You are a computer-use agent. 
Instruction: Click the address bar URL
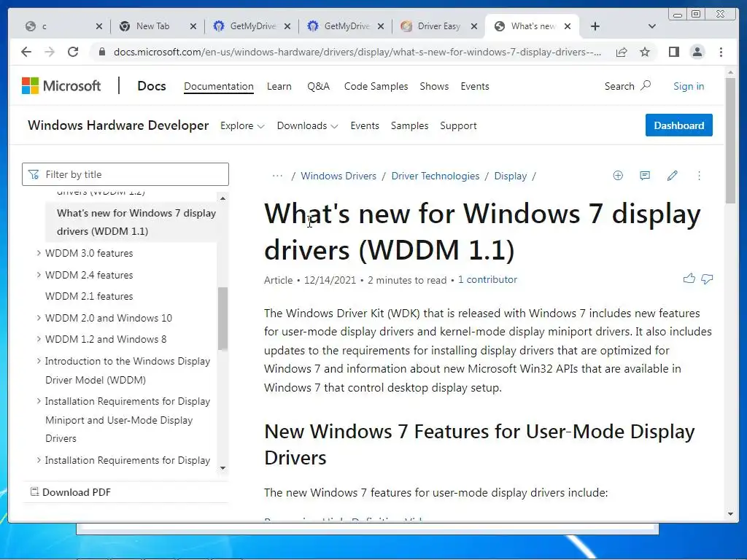tap(357, 52)
